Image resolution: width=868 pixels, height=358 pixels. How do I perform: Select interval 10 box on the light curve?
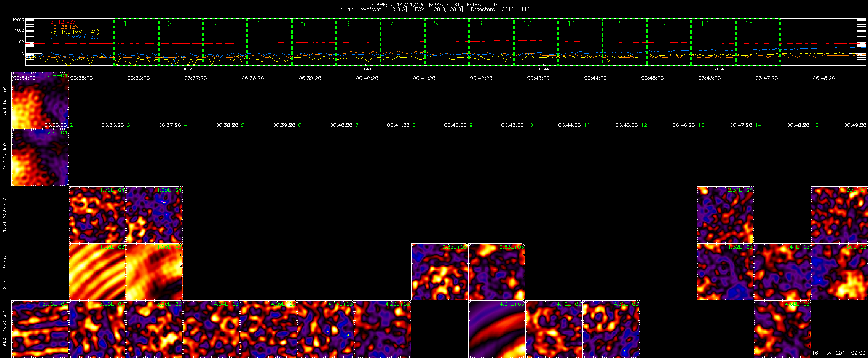536,42
